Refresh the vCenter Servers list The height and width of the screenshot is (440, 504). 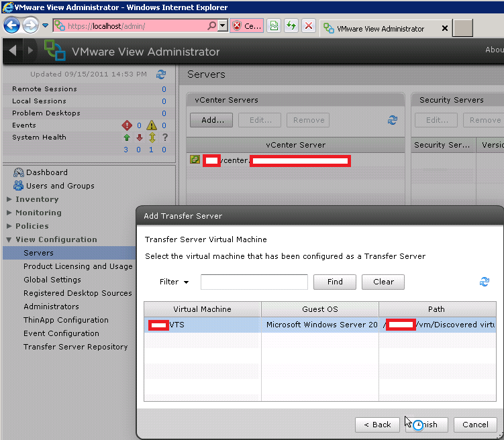[393, 120]
